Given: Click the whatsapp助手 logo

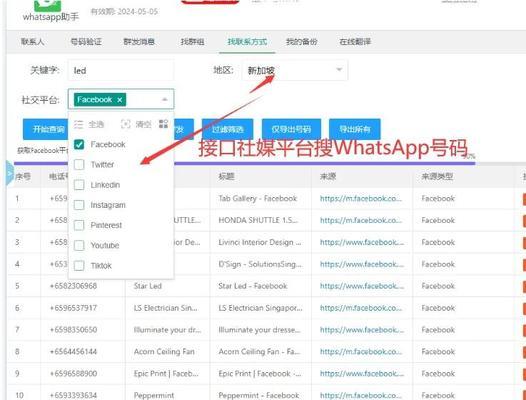Looking at the screenshot, I should pos(48,6).
